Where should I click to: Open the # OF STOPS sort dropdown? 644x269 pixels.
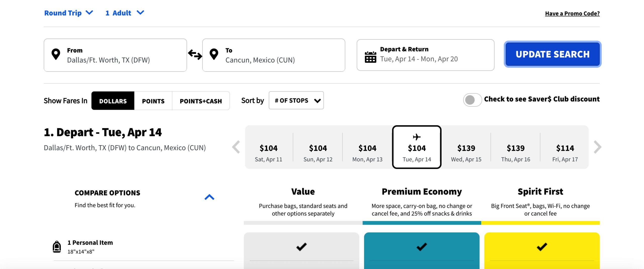(296, 100)
